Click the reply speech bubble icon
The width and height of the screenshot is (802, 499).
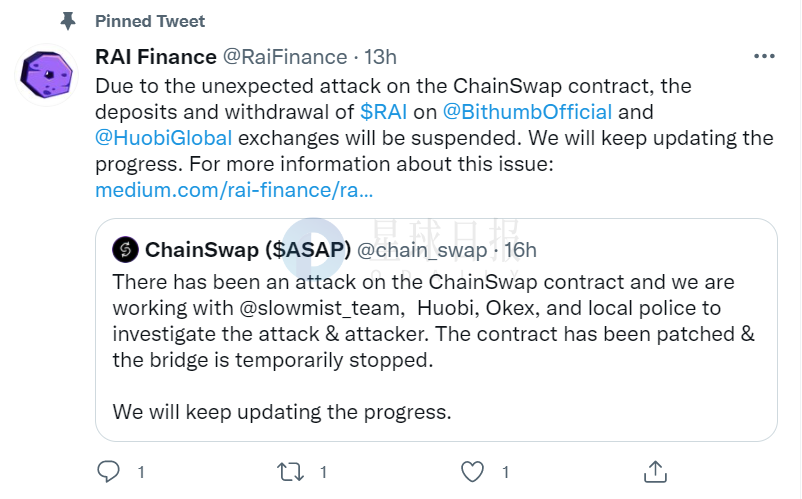point(108,471)
